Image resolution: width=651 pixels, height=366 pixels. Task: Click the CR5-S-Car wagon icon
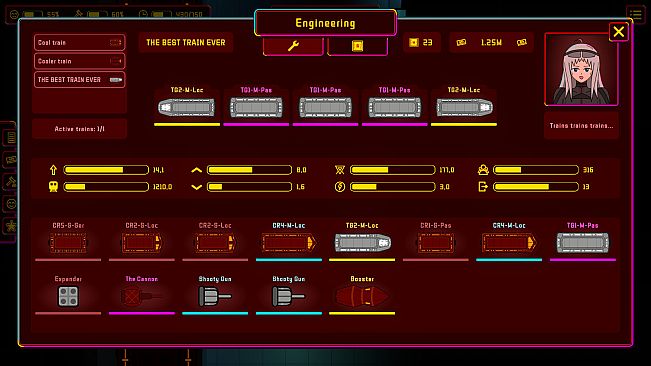click(68, 243)
